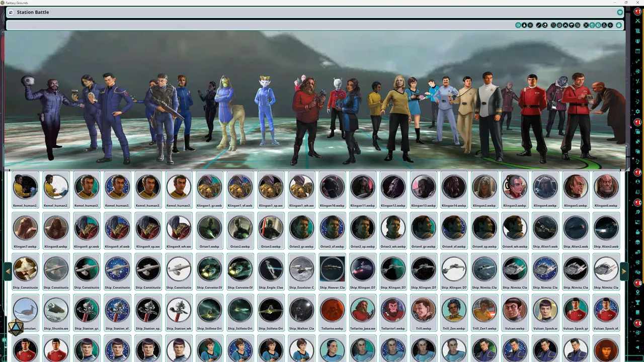Viewport: 644px width, 362px height.
Task: Select the Vulcan.webp token
Action: 515,313
